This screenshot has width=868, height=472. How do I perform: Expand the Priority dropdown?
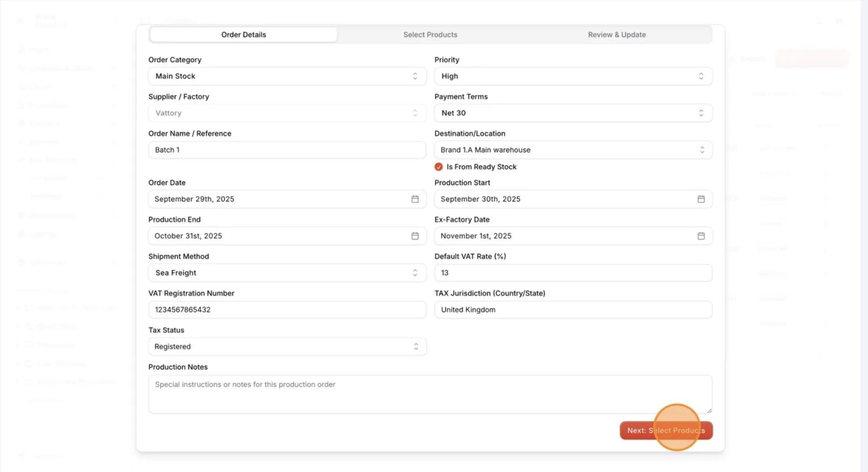tap(573, 76)
